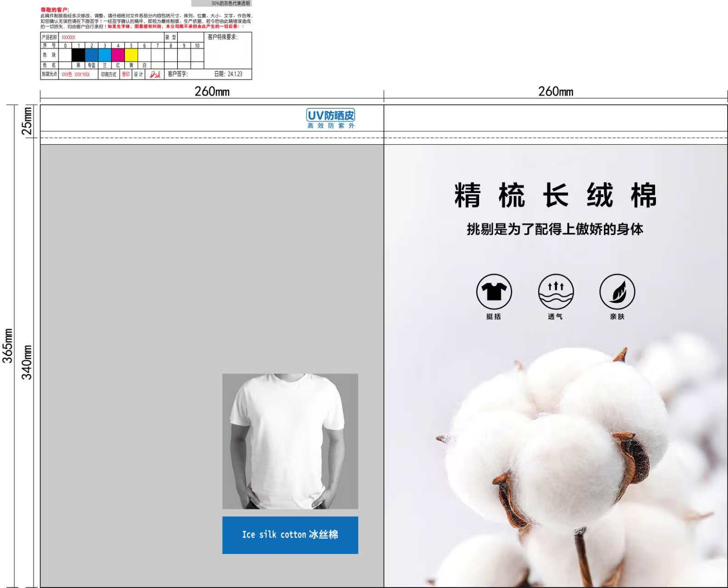Image resolution: width=728 pixels, height=588 pixels.
Task: Click the red 里印 print method cell
Action: click(126, 74)
